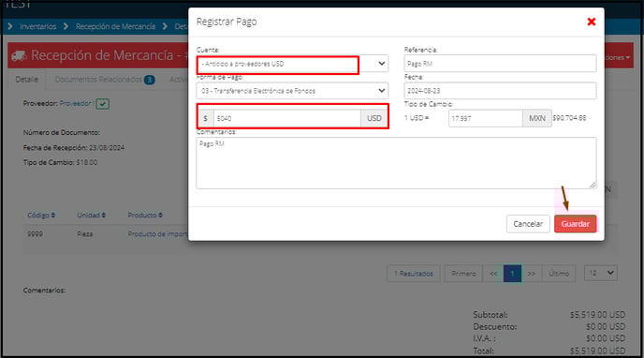This screenshot has width=644, height=358.
Task: Select page 1 in pagination
Action: 512,274
